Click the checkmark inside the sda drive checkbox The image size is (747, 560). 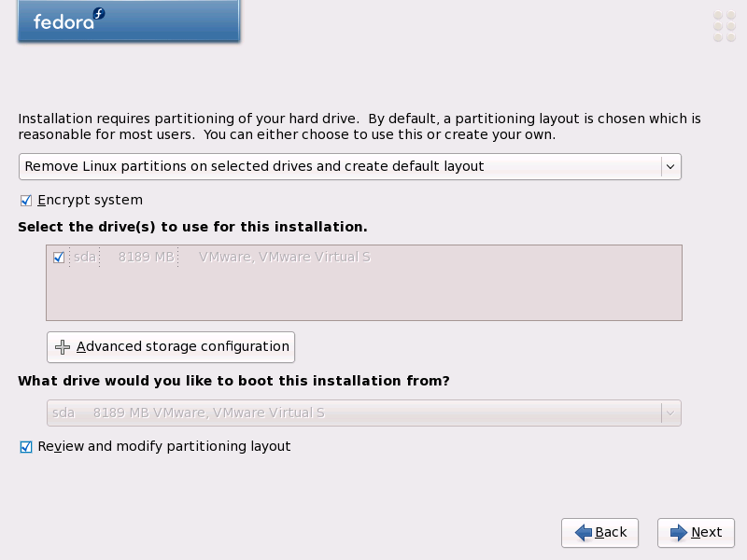click(58, 257)
